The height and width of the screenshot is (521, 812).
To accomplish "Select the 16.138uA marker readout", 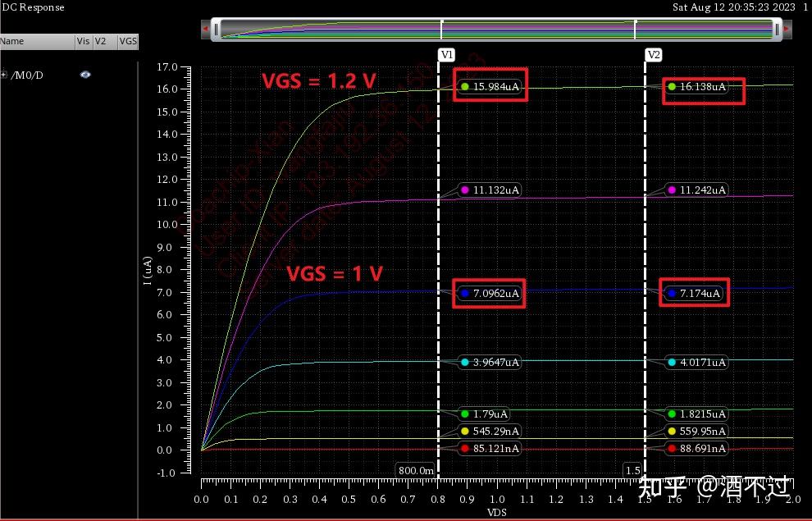I will click(x=701, y=85).
